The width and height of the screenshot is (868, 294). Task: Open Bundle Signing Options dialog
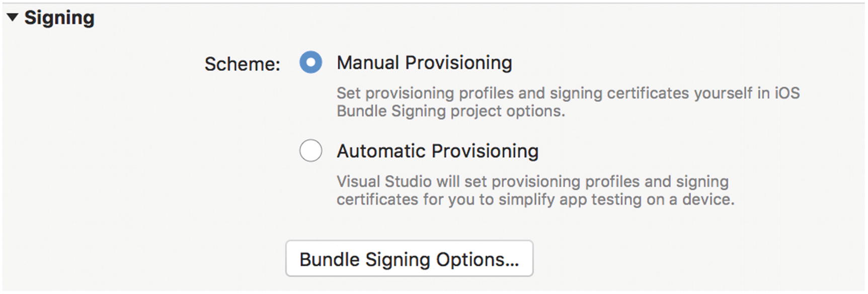tap(409, 259)
